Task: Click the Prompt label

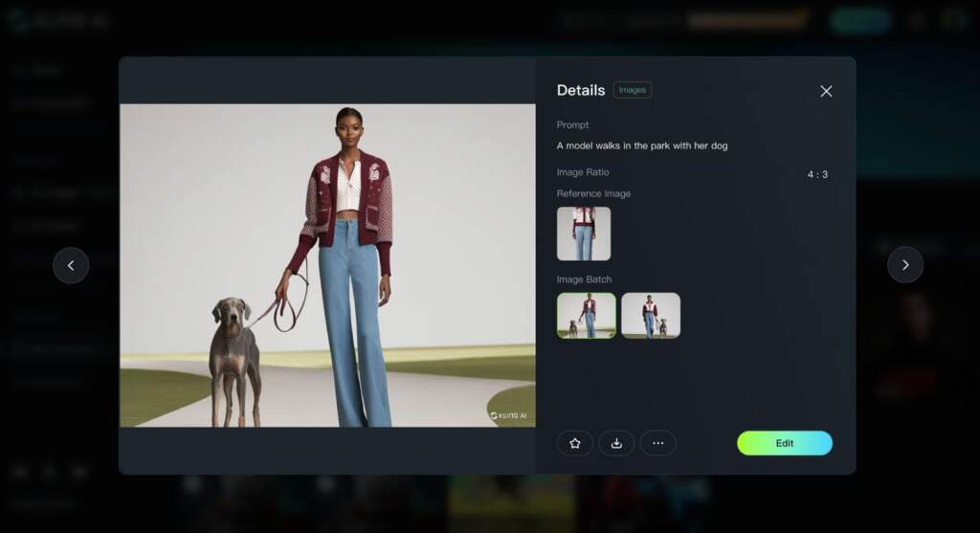Action: (x=572, y=125)
